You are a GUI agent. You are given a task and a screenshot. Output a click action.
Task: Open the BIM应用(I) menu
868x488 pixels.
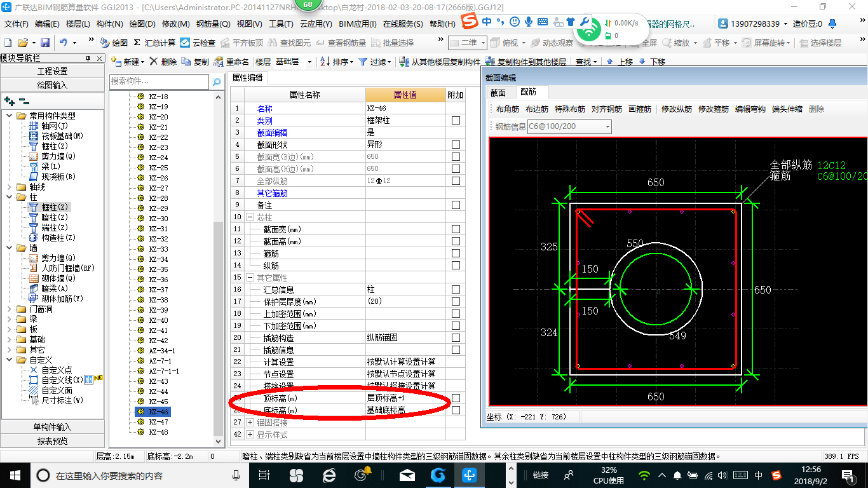coord(358,24)
